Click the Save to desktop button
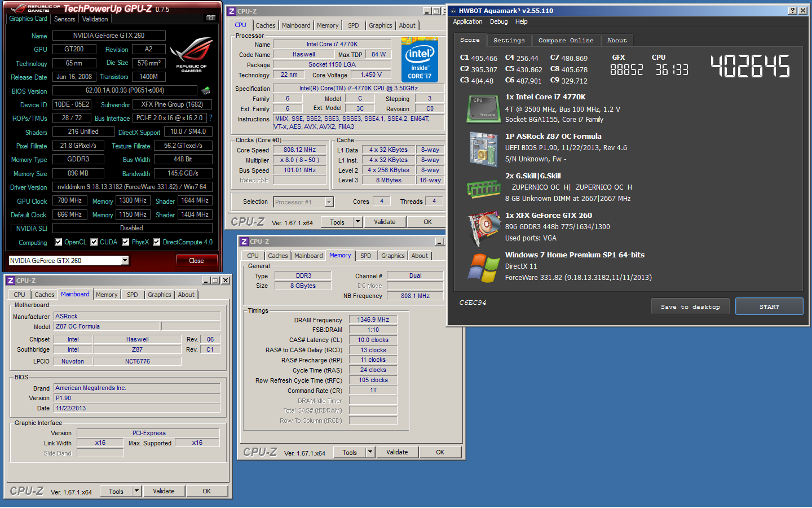Viewport: 812px width, 508px height. 690,306
